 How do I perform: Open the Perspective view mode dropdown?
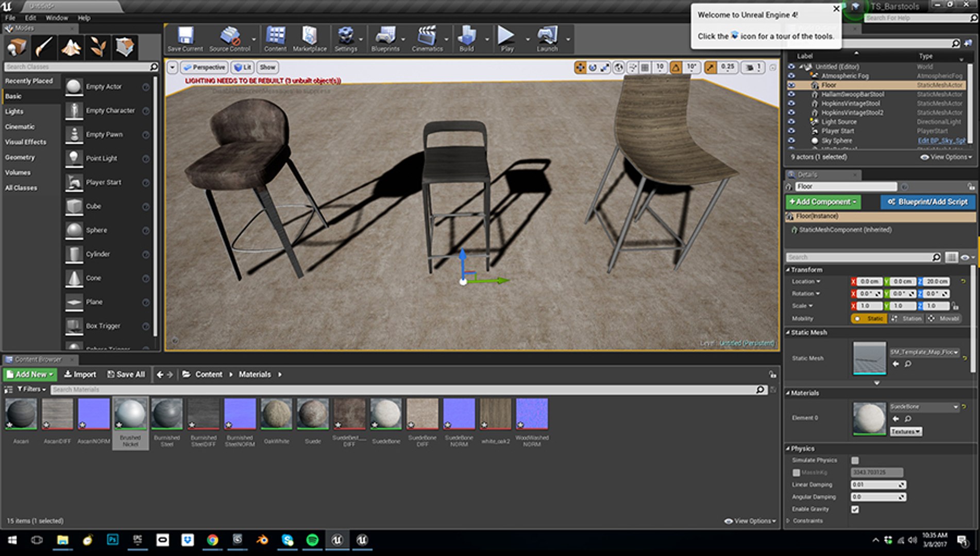tap(205, 67)
